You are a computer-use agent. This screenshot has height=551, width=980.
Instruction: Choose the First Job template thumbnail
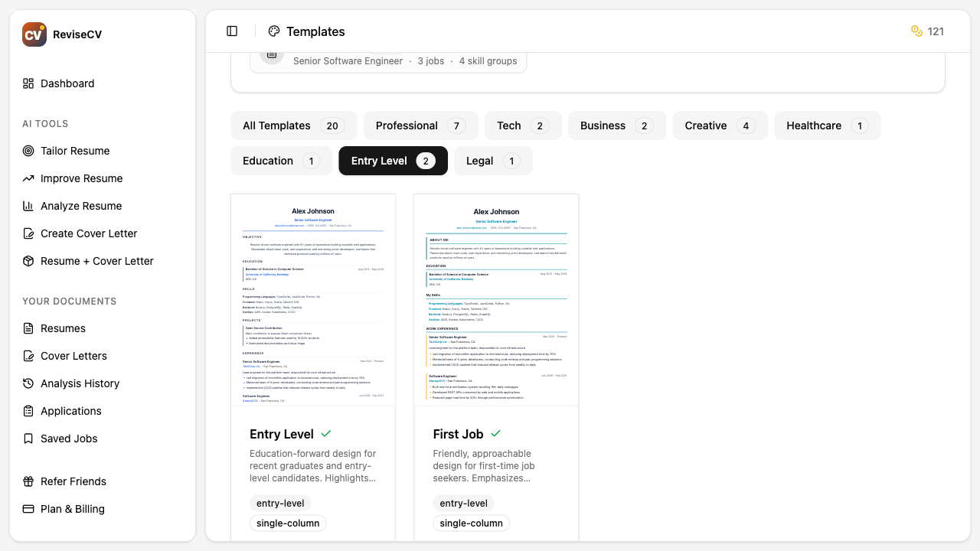[496, 300]
